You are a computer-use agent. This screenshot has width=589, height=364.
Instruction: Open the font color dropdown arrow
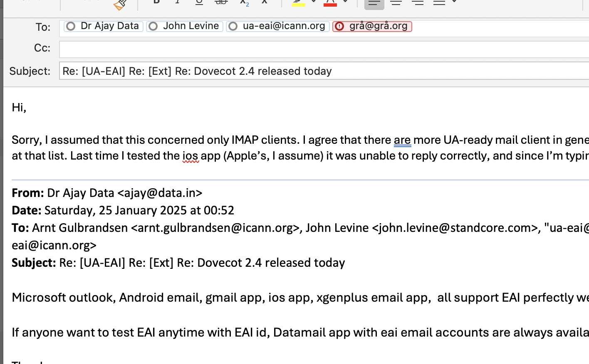pyautogui.click(x=345, y=2)
